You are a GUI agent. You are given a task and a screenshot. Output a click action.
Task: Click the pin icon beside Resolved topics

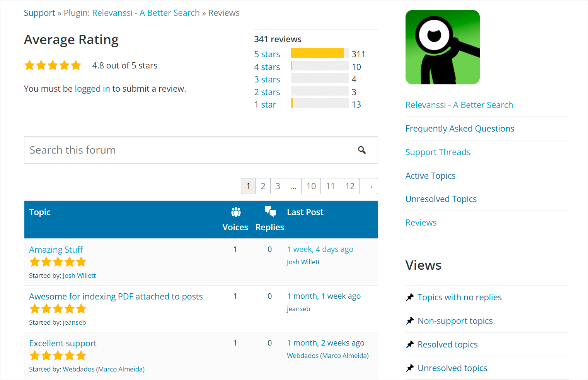409,344
